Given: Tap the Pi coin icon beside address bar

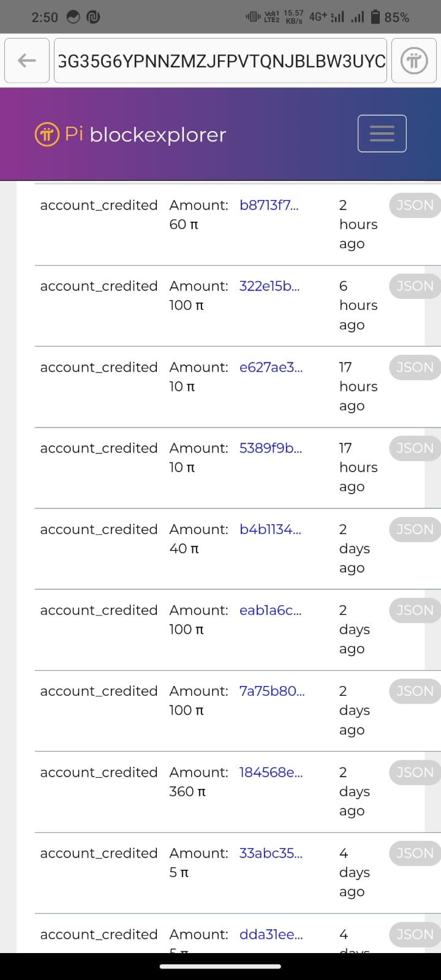Looking at the screenshot, I should (414, 60).
